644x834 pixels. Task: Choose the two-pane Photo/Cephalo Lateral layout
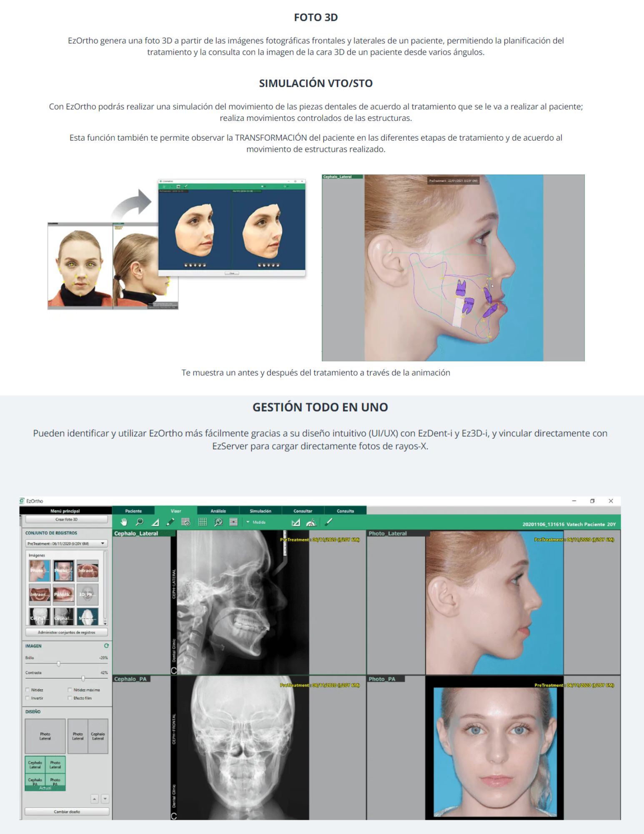[88, 736]
